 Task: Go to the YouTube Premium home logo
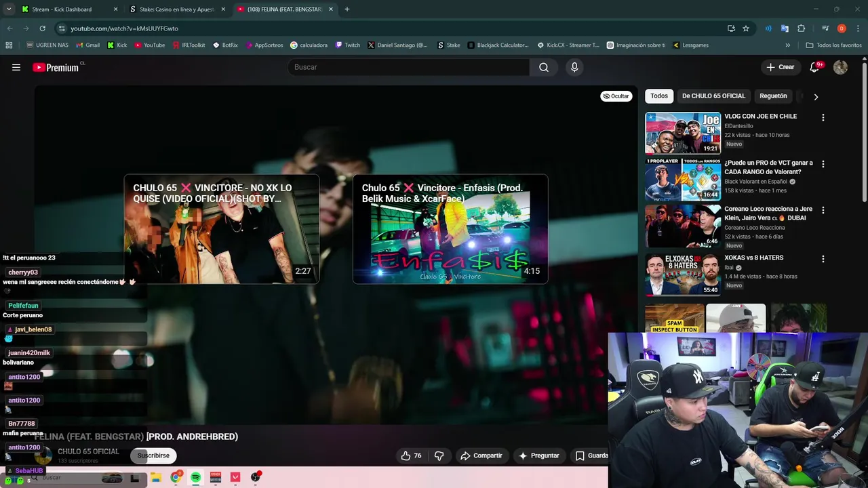56,67
